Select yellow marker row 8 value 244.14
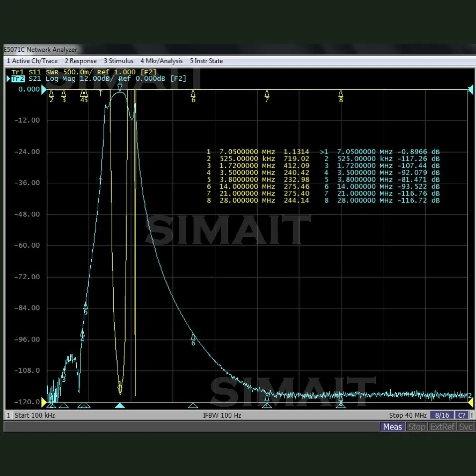Screen dimensions: 476x476 coord(296,201)
